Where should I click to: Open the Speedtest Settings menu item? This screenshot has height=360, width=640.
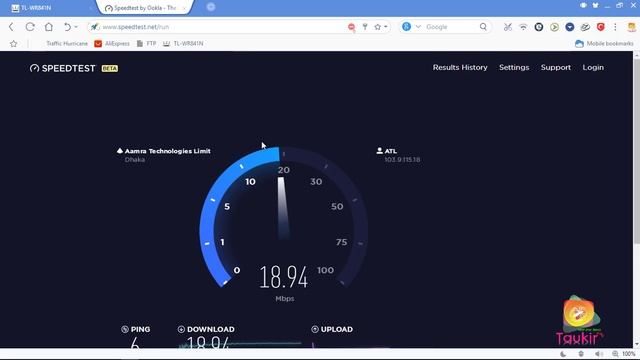click(x=514, y=67)
